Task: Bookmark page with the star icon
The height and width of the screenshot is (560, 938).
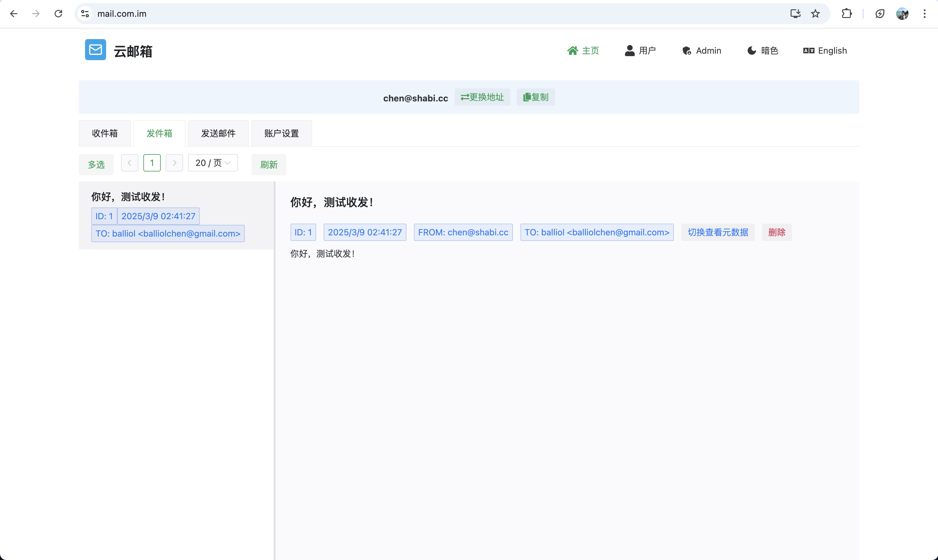Action: (815, 14)
